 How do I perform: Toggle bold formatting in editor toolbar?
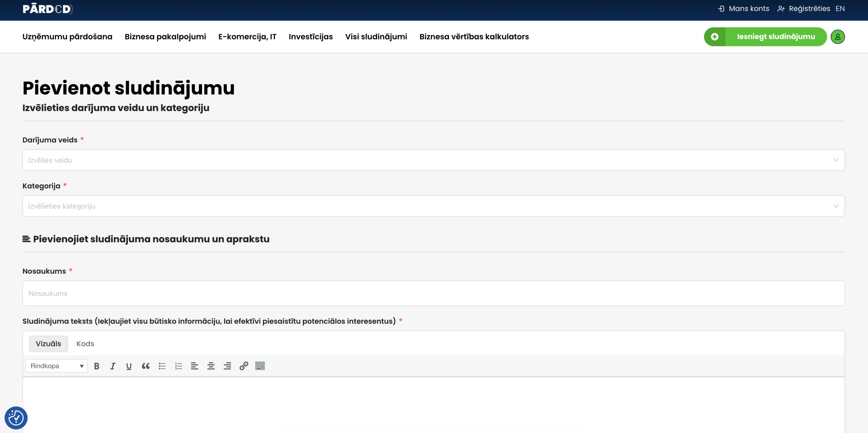pos(97,366)
